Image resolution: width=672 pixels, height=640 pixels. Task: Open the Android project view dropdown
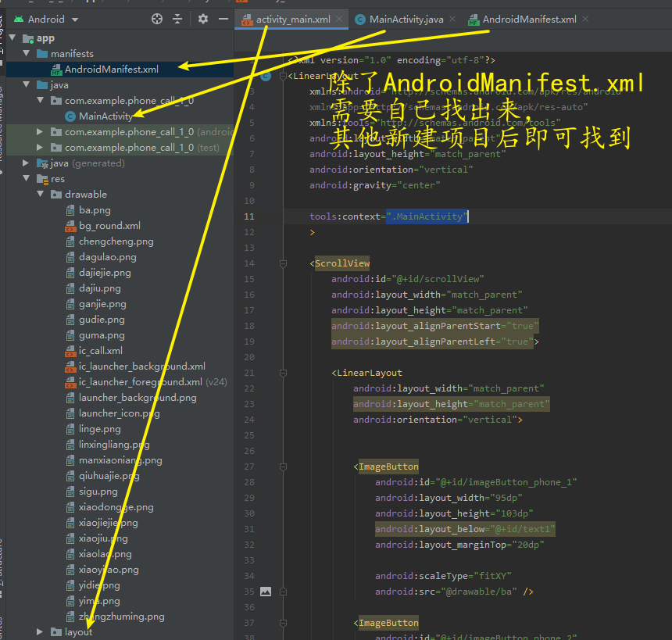click(46, 20)
